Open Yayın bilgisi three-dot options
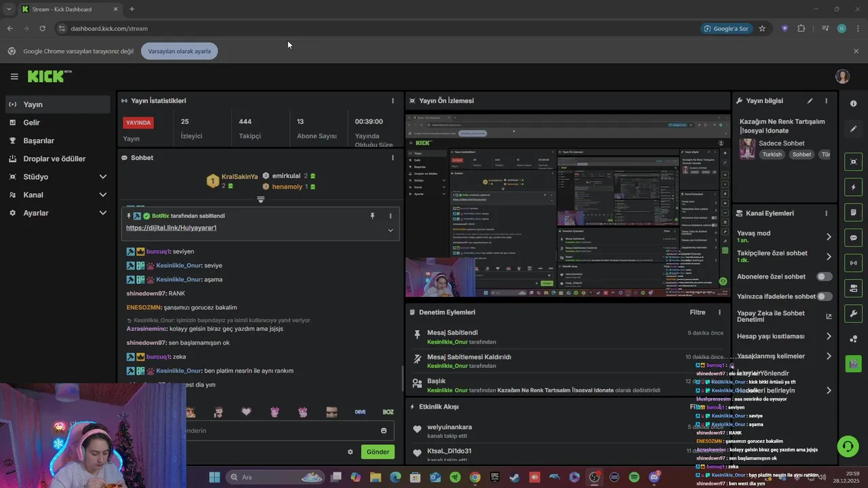Image resolution: width=868 pixels, height=488 pixels. coord(826,101)
